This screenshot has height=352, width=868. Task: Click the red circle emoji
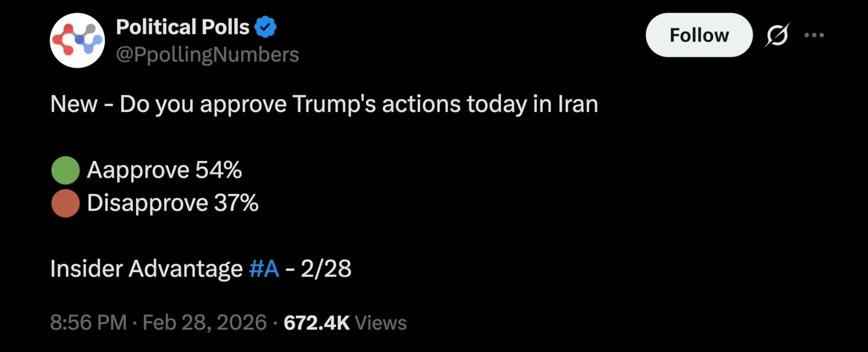click(65, 203)
